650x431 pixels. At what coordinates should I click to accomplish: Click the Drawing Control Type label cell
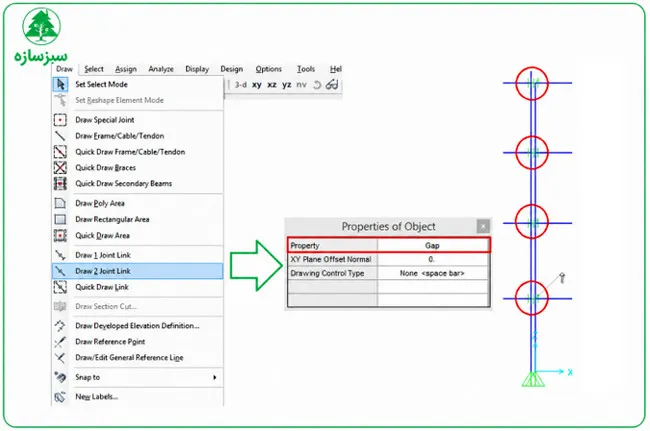click(x=332, y=274)
